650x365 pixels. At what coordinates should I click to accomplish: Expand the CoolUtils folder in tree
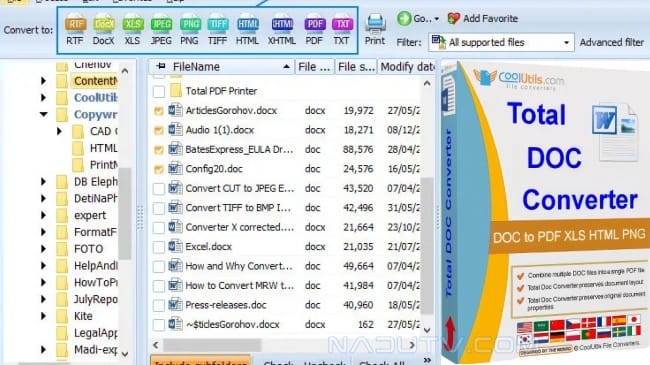click(44, 98)
